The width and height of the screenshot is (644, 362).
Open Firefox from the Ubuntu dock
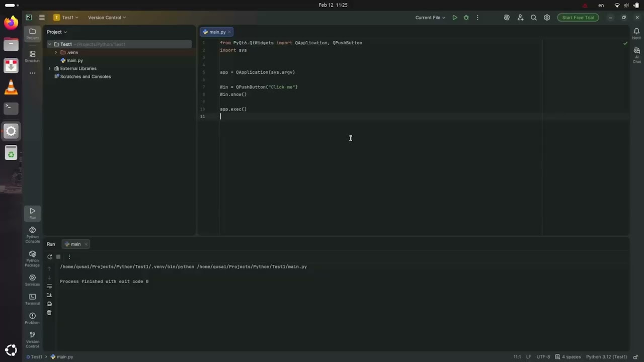pyautogui.click(x=11, y=23)
